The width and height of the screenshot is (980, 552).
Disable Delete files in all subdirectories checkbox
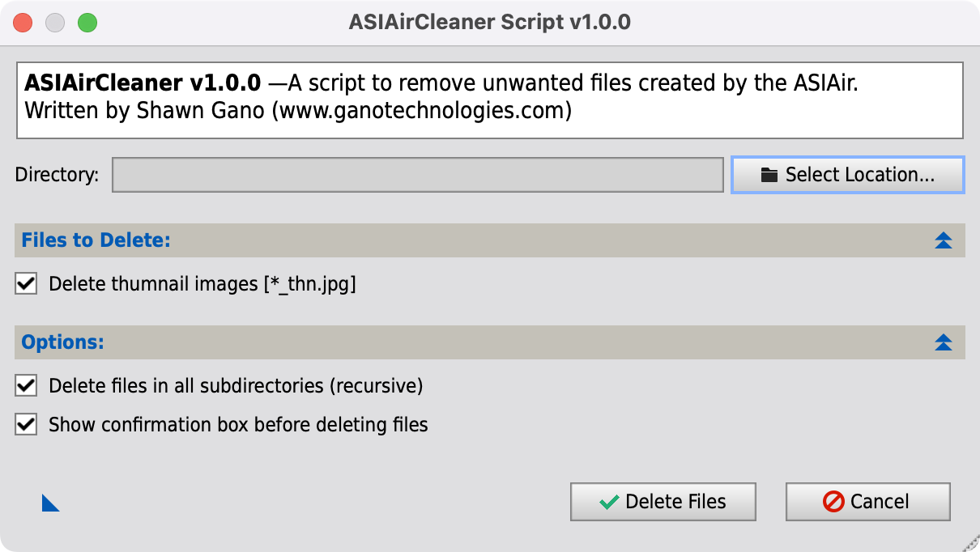click(x=27, y=385)
